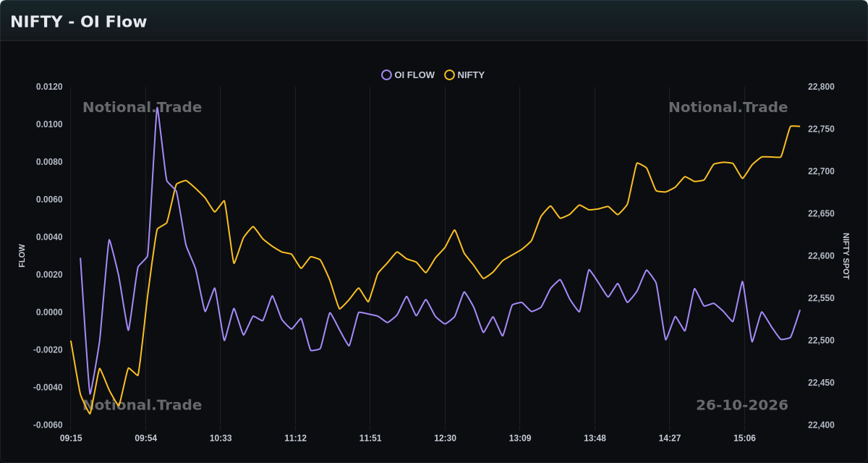Click the NIFTY line's lowest morning trough

(x=90, y=414)
